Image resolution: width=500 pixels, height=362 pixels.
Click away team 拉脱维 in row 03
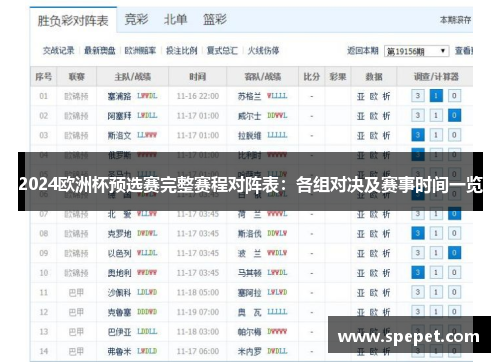pyautogui.click(x=249, y=136)
